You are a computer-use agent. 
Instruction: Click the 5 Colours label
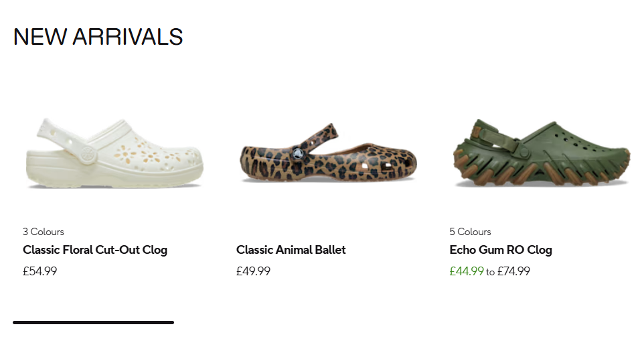click(470, 232)
